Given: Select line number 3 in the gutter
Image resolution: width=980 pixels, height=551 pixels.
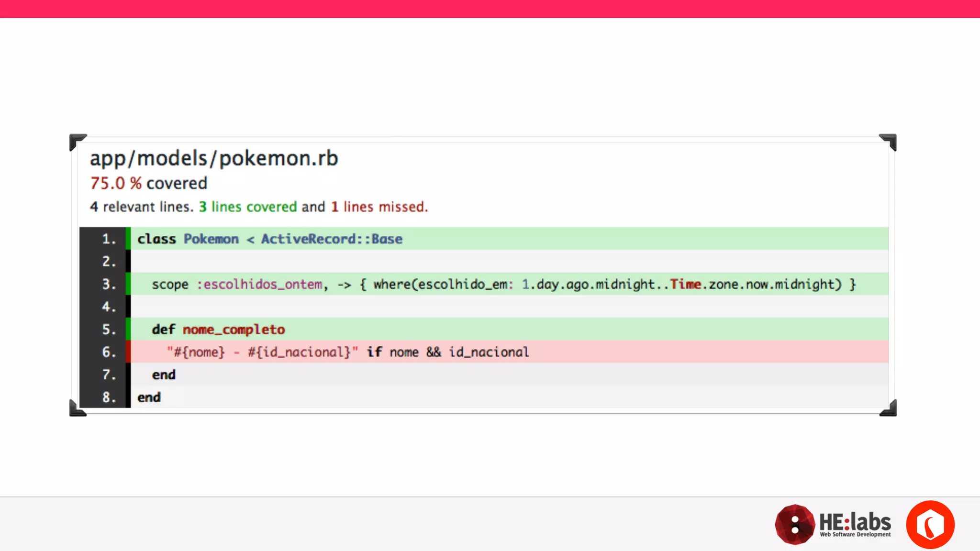Looking at the screenshot, I should point(109,284).
